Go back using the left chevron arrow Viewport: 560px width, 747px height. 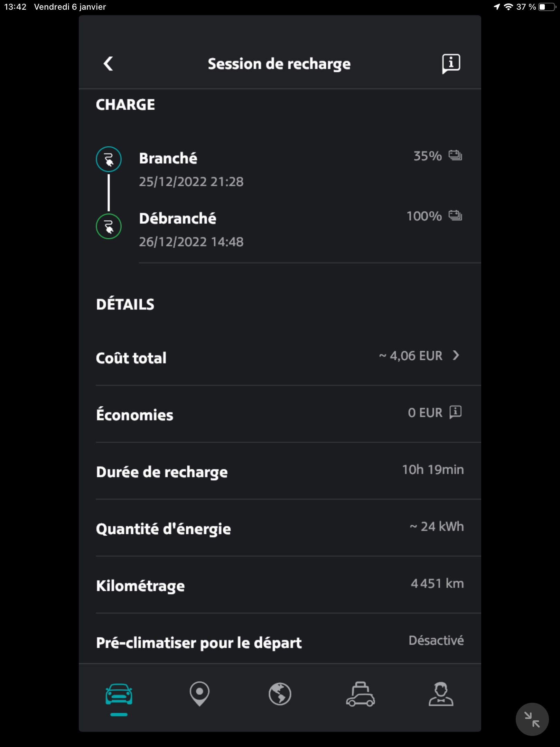point(109,64)
